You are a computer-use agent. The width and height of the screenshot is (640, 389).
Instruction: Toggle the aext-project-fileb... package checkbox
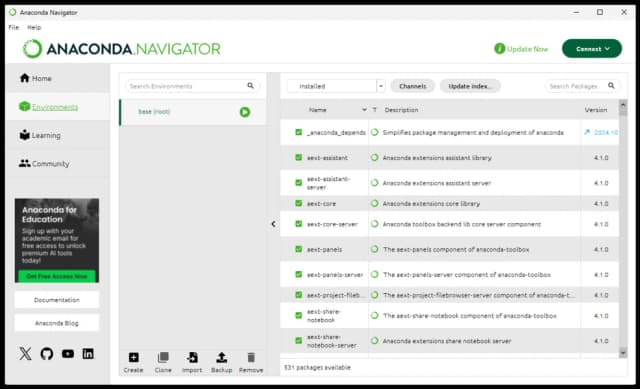click(x=299, y=295)
